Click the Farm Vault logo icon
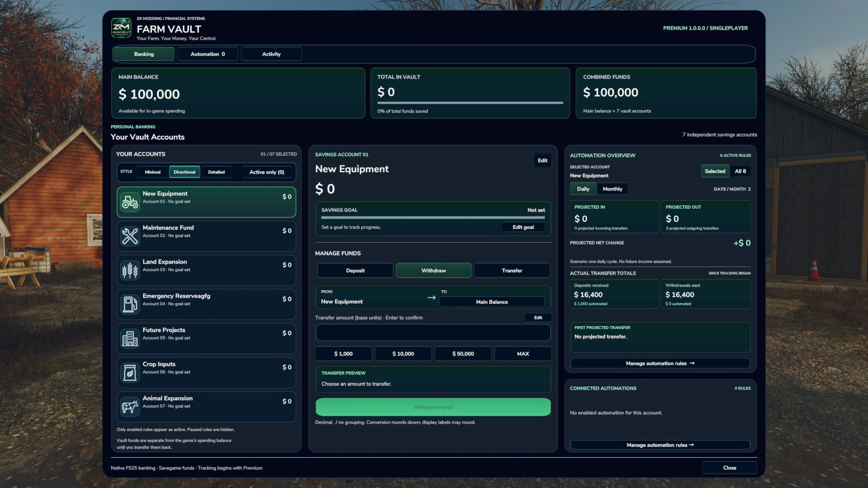The width and height of the screenshot is (868, 488). click(121, 28)
